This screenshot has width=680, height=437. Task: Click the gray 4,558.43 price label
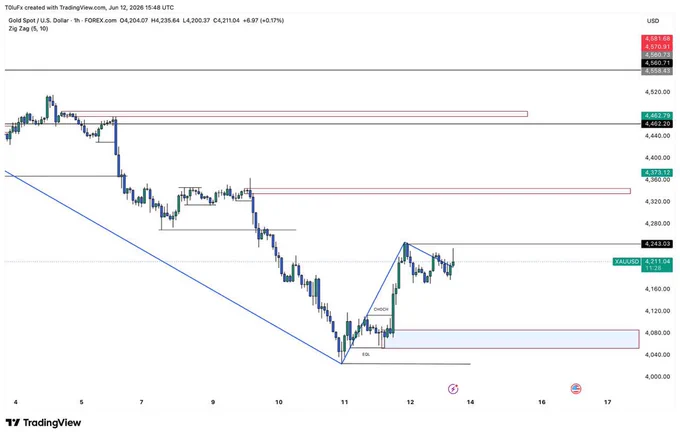tap(657, 71)
